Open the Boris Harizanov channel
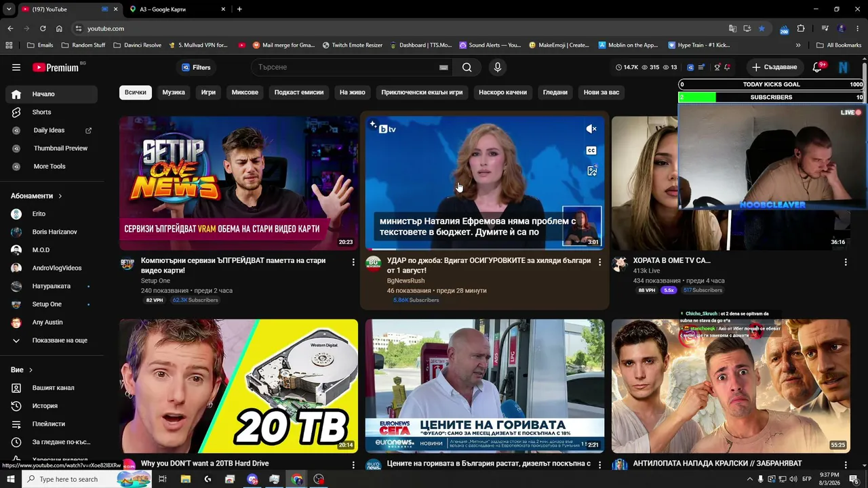 [52, 232]
